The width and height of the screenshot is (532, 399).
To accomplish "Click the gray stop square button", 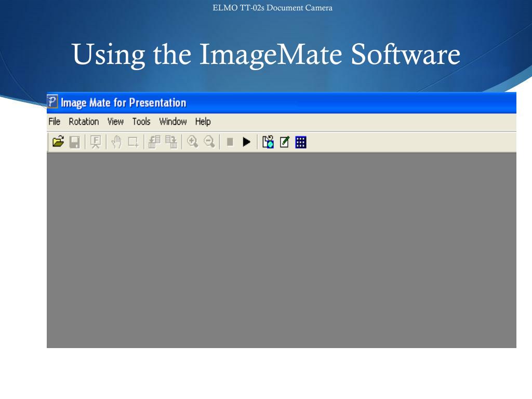I will pos(230,142).
